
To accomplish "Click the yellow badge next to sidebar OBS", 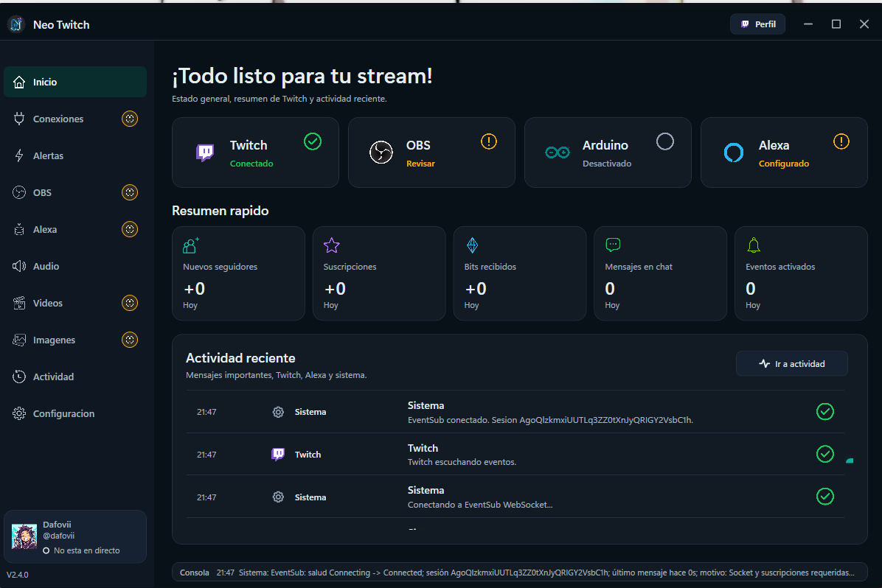I will click(x=130, y=192).
